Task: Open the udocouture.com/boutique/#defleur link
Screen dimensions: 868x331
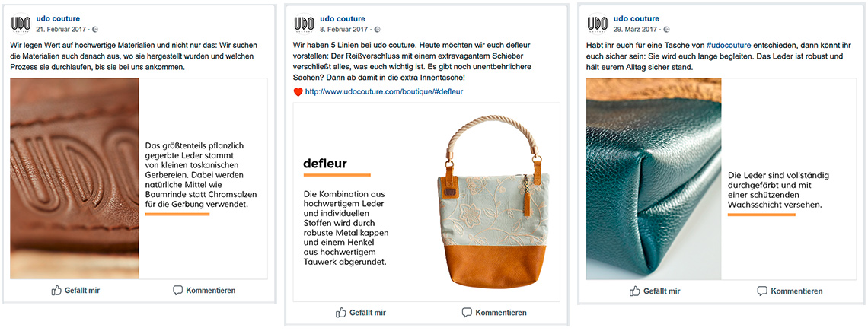Action: point(384,92)
